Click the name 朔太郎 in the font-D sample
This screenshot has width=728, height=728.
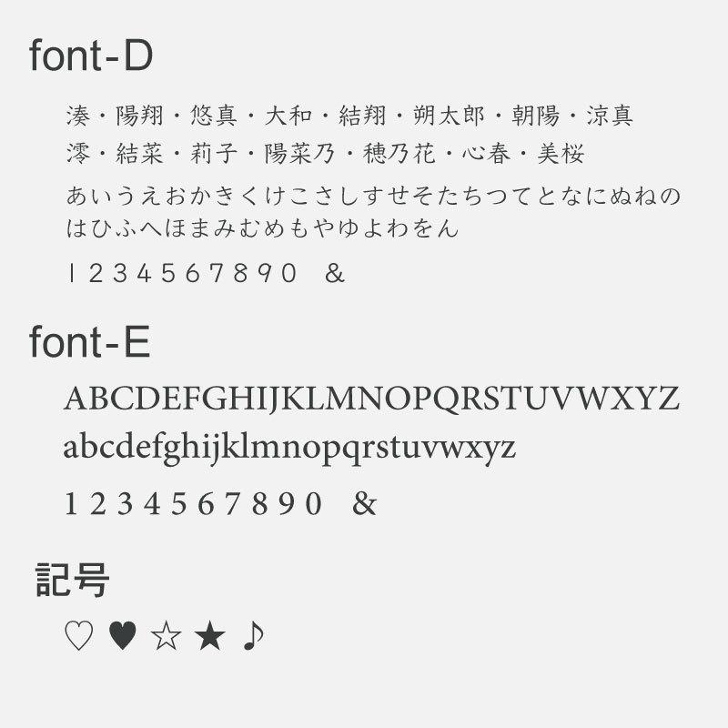pos(449,116)
